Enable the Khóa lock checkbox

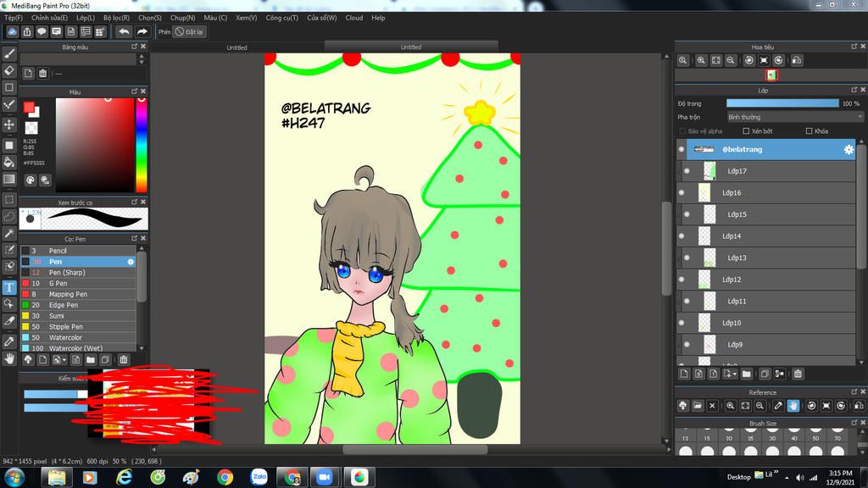(x=810, y=131)
